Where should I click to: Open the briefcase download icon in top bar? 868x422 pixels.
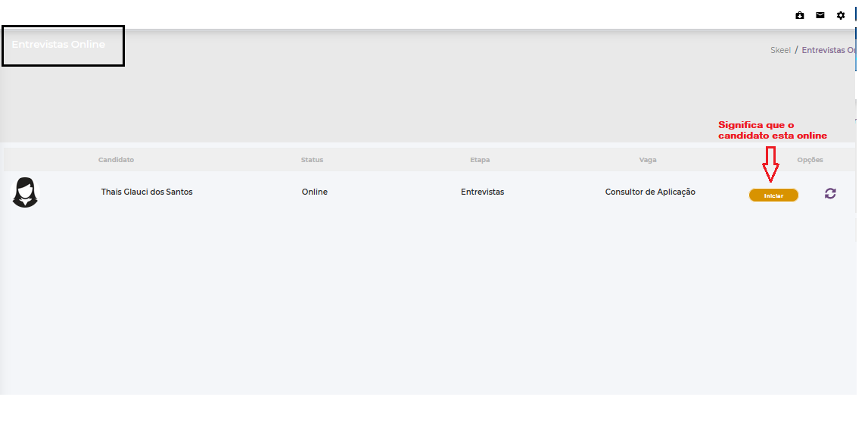pyautogui.click(x=800, y=15)
